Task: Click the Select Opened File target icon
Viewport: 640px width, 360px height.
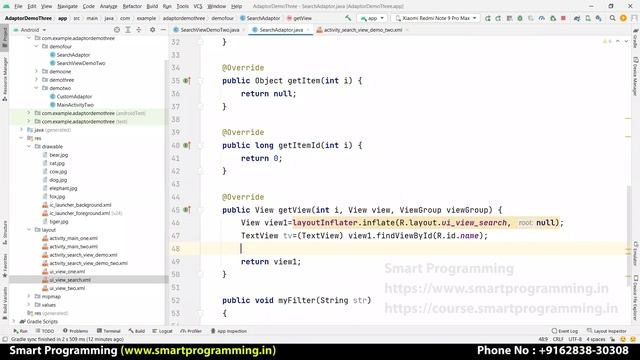Action: tap(117, 30)
